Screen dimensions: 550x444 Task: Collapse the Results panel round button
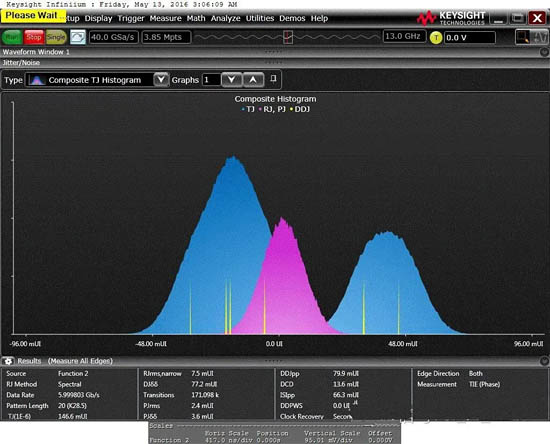point(544,361)
